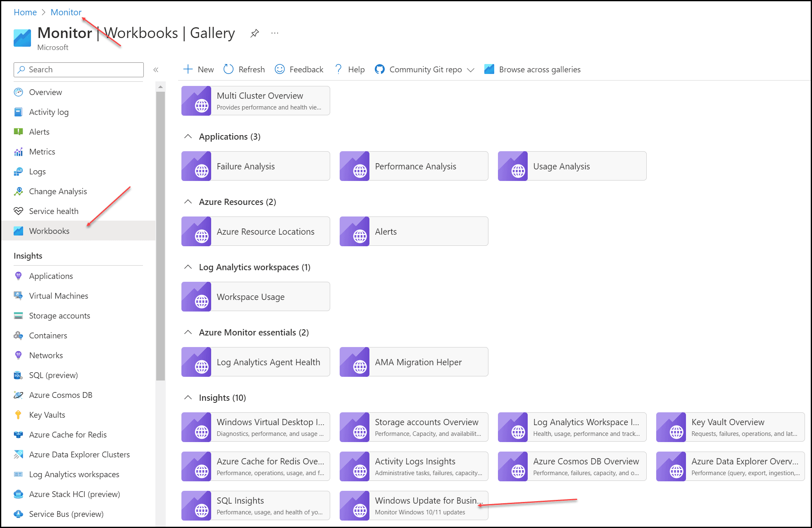Collapse the Insights section chevron

click(188, 397)
